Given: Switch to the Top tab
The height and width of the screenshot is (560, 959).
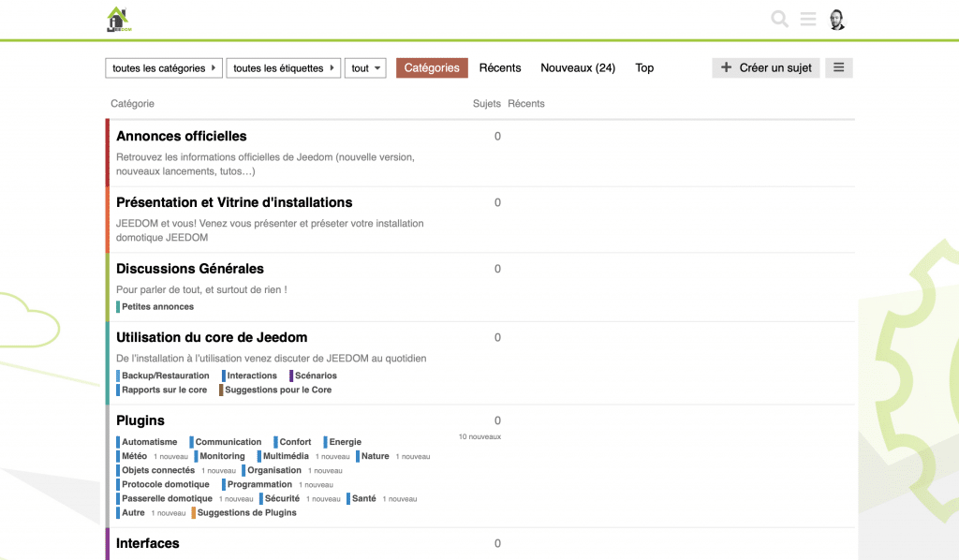Looking at the screenshot, I should (x=644, y=67).
